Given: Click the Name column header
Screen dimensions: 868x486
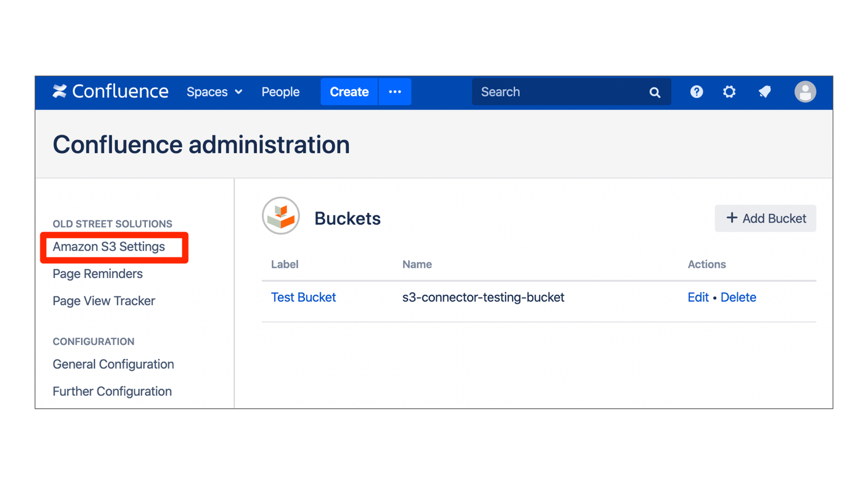Looking at the screenshot, I should (x=417, y=265).
